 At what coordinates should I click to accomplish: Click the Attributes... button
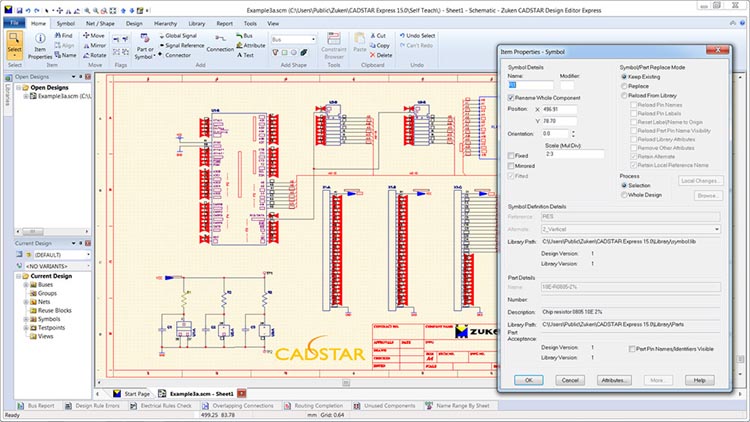[614, 380]
